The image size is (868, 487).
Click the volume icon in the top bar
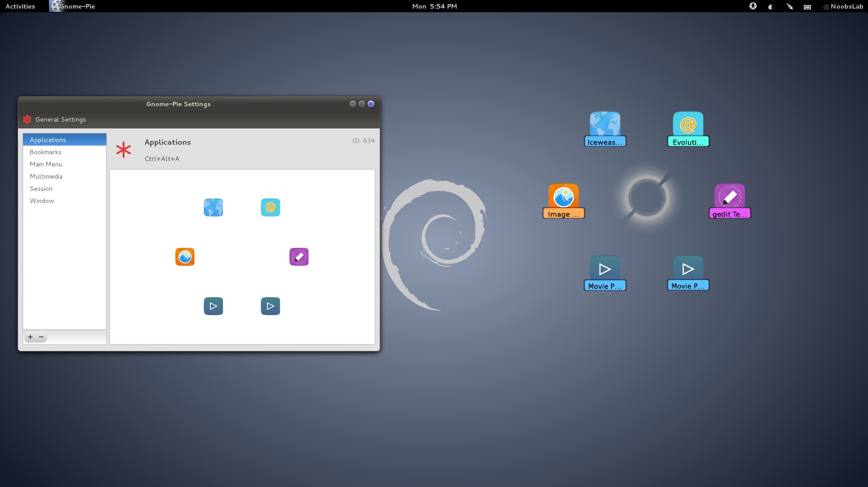770,6
